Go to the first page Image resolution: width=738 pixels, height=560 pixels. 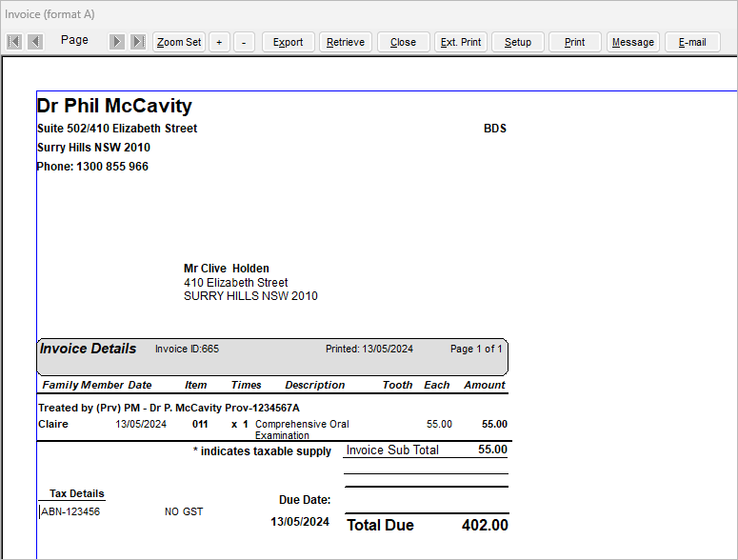(x=14, y=42)
